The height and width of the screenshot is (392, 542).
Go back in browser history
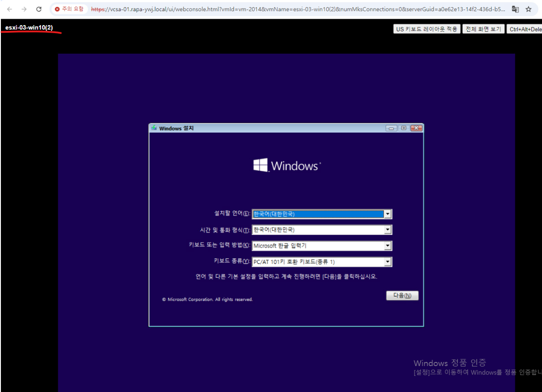9,9
